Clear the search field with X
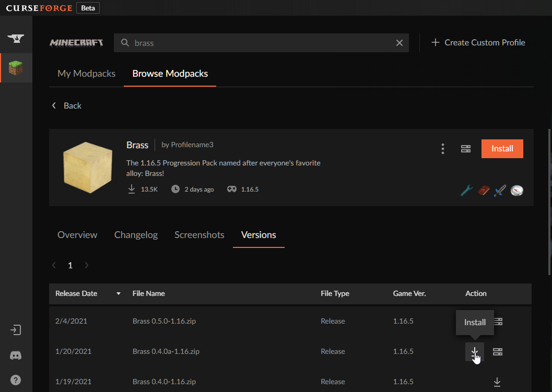Image resolution: width=552 pixels, height=392 pixels. point(399,43)
